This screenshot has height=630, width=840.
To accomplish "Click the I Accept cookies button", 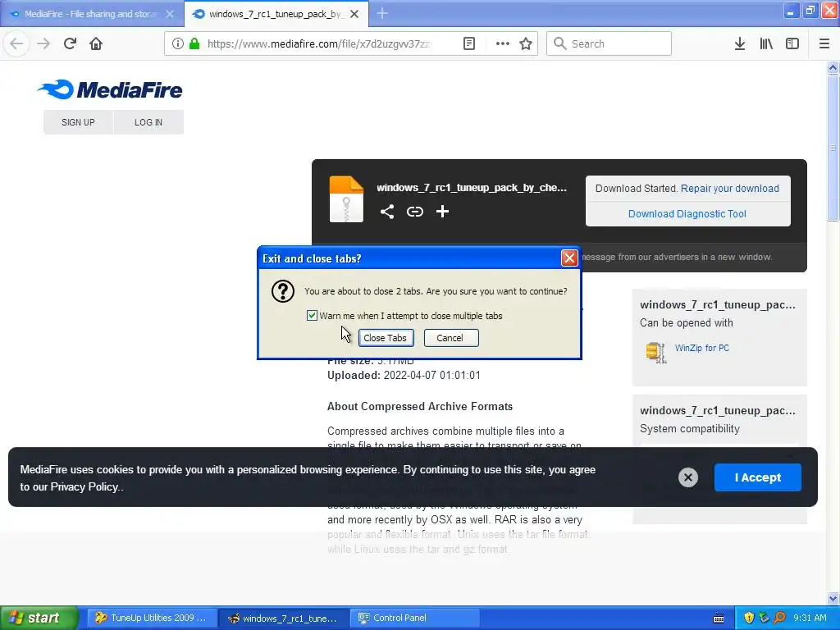I will 757,477.
